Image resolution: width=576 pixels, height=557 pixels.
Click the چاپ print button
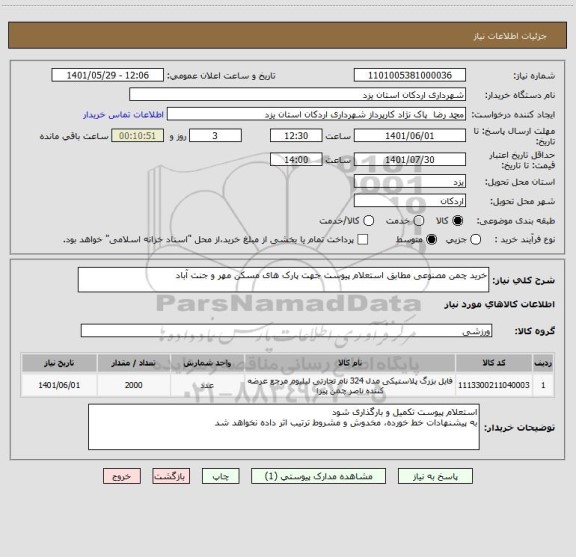pos(220,476)
